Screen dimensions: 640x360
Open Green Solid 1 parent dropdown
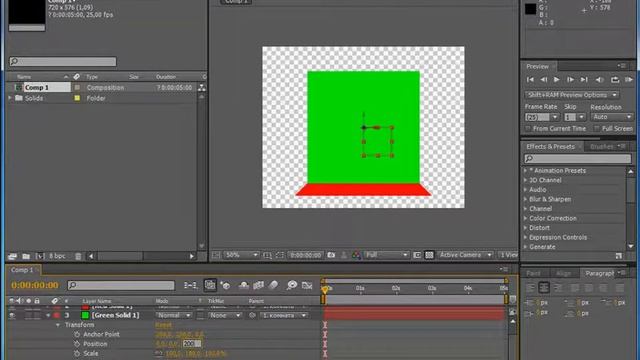click(283, 316)
